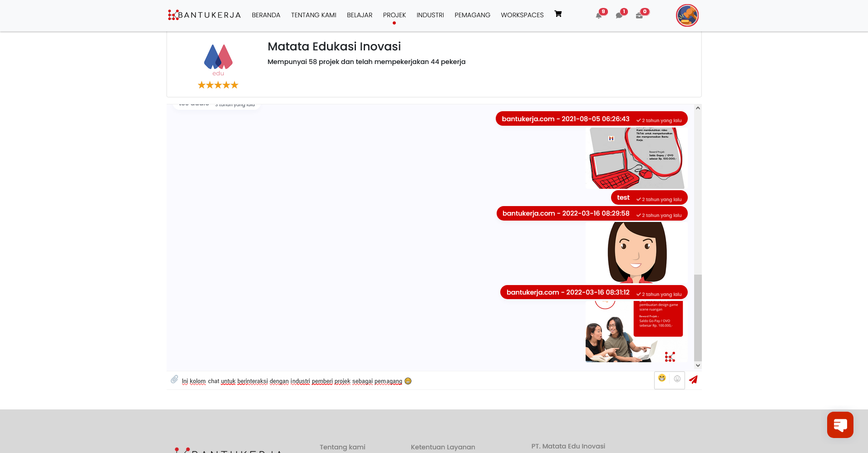Click the user profile avatar
The height and width of the screenshot is (453, 868).
tap(687, 15)
